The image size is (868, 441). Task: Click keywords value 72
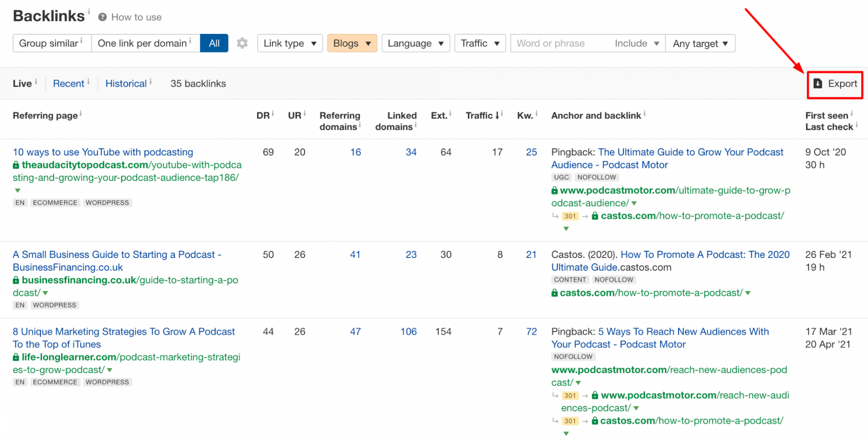[x=531, y=332]
